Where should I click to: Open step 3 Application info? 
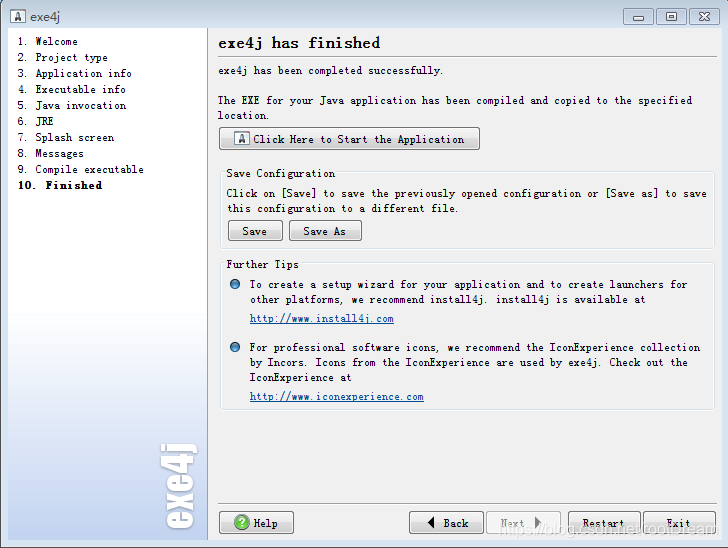point(74,73)
